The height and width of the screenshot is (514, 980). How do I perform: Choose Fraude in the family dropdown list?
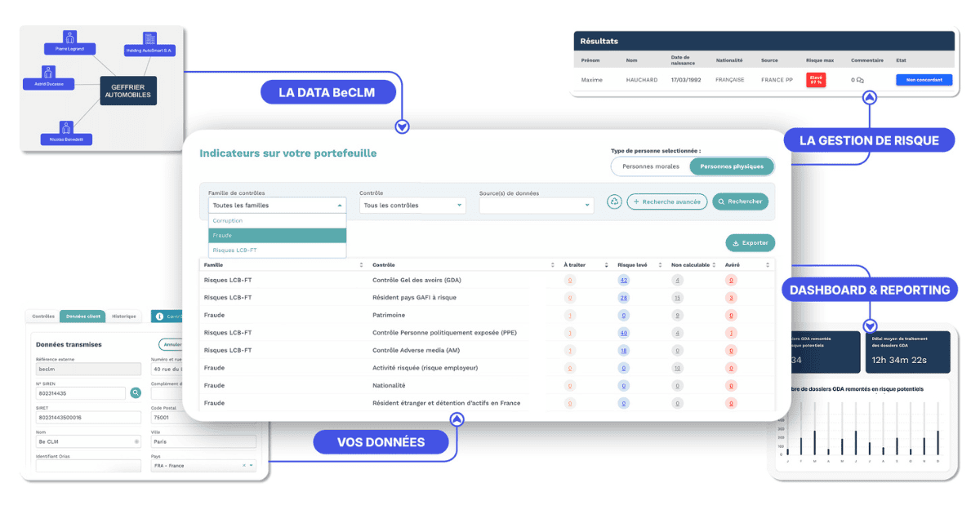(x=277, y=235)
